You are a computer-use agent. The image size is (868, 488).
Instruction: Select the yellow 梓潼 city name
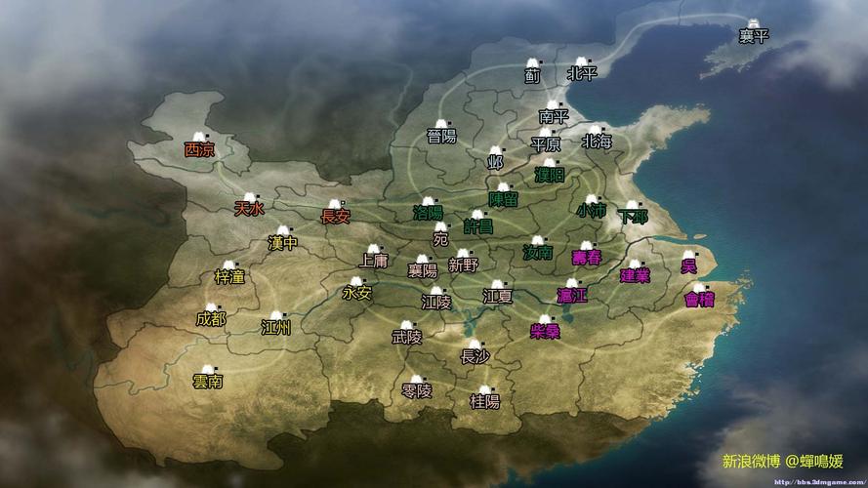pos(229,276)
